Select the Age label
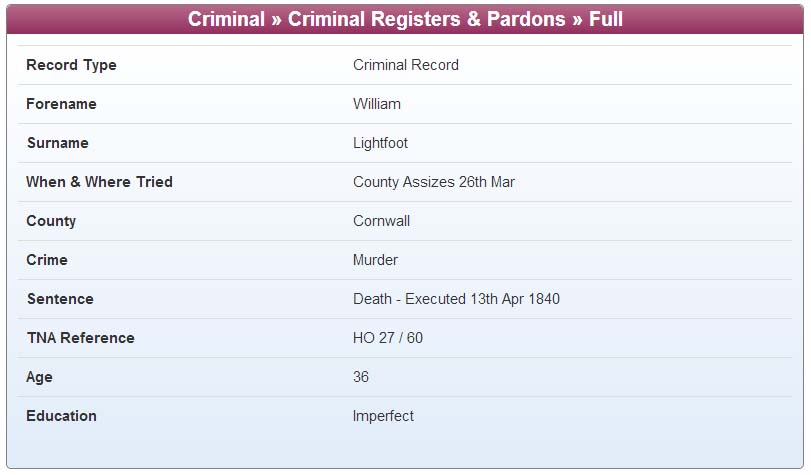This screenshot has height=475, width=811. point(39,377)
